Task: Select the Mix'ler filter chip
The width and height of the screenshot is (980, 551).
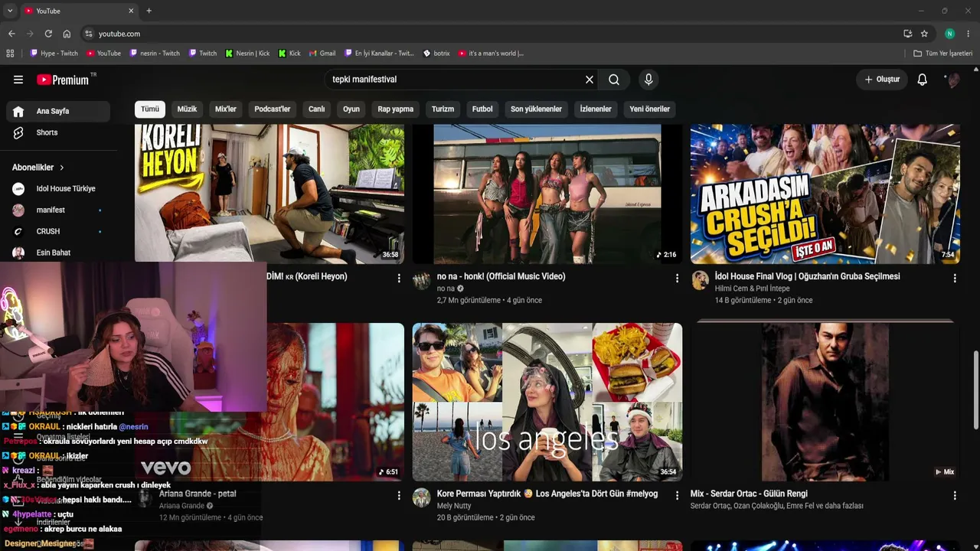Action: point(226,109)
